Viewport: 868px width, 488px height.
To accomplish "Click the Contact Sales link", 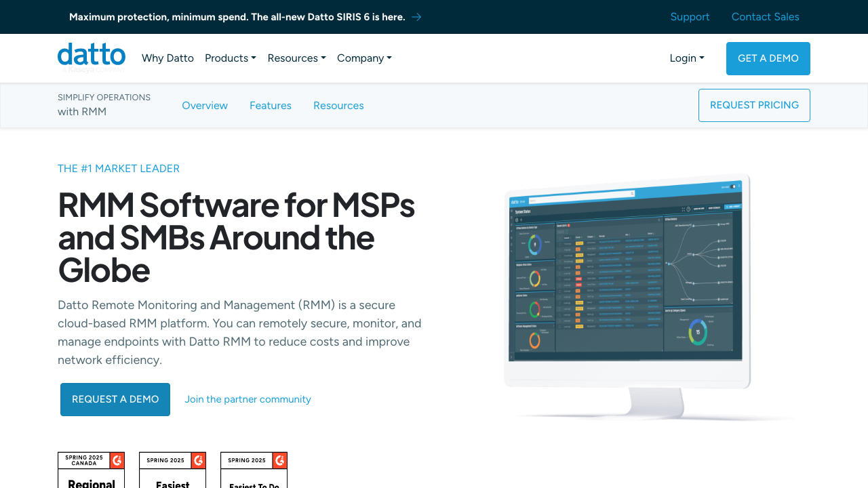I will [x=765, y=17].
